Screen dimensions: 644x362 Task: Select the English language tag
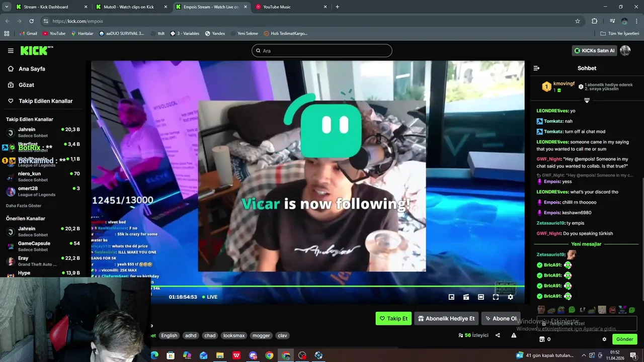pos(169,336)
